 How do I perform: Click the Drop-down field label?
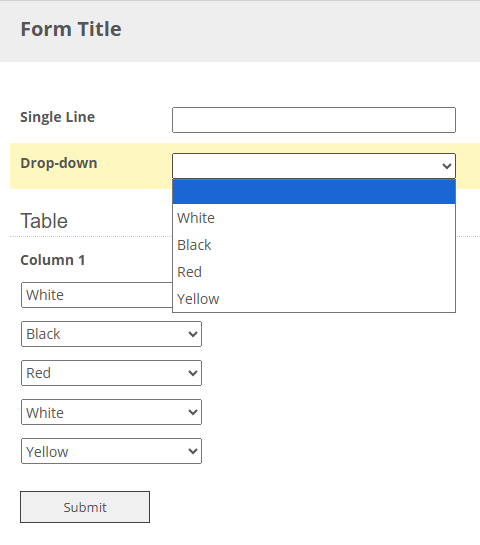59,163
